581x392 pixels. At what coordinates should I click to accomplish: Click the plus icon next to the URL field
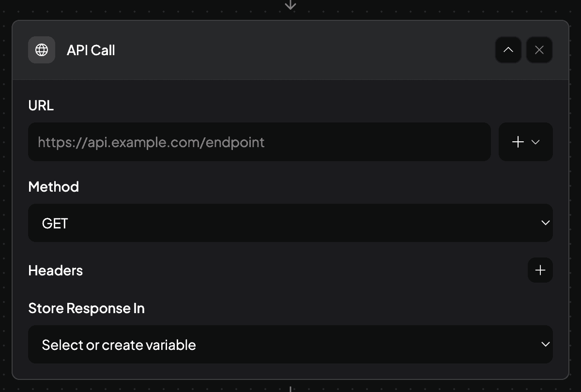click(x=518, y=142)
